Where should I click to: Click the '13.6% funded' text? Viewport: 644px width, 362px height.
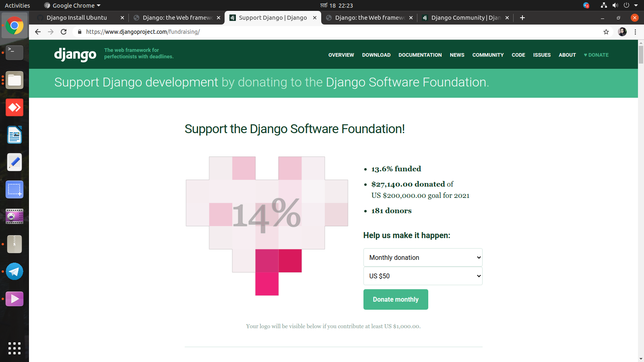[396, 169]
